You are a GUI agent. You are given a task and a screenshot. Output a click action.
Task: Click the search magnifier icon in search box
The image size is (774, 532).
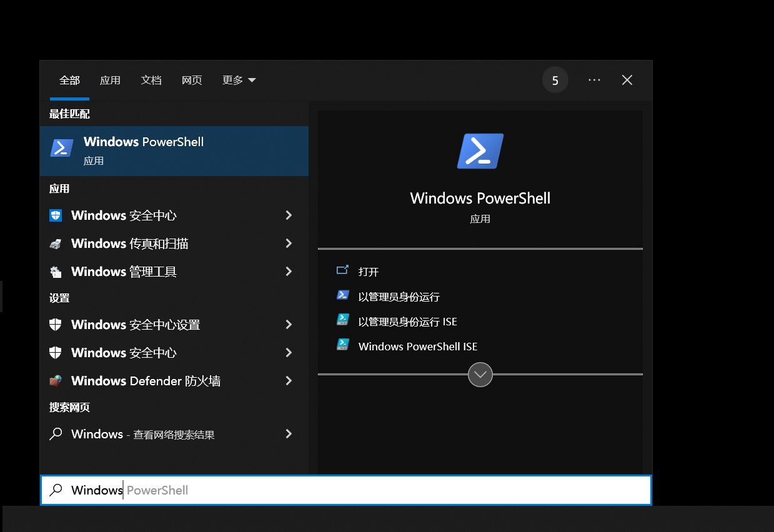56,490
